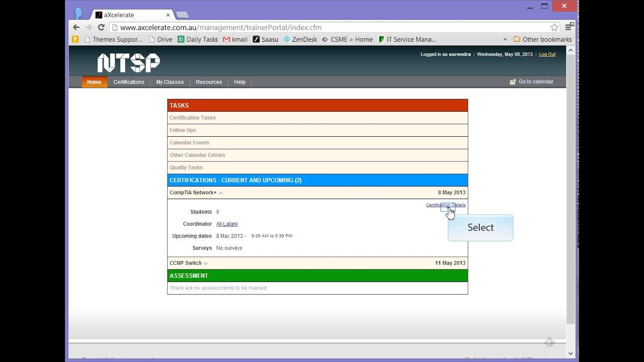Click the calendar icon beside Go to calendar

pos(513,82)
